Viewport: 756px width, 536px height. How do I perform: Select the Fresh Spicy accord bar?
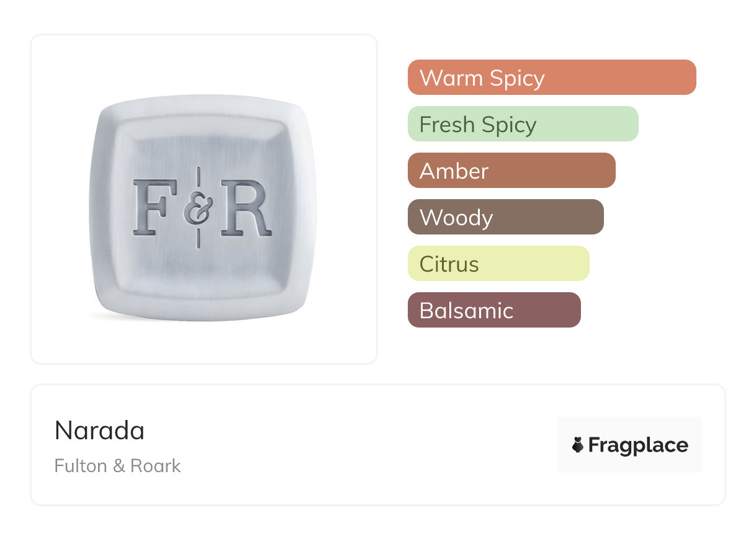click(523, 124)
